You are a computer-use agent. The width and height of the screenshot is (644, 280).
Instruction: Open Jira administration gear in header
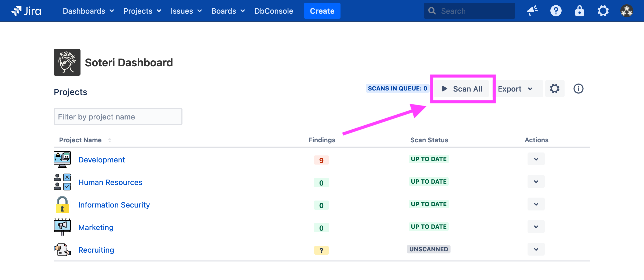603,11
